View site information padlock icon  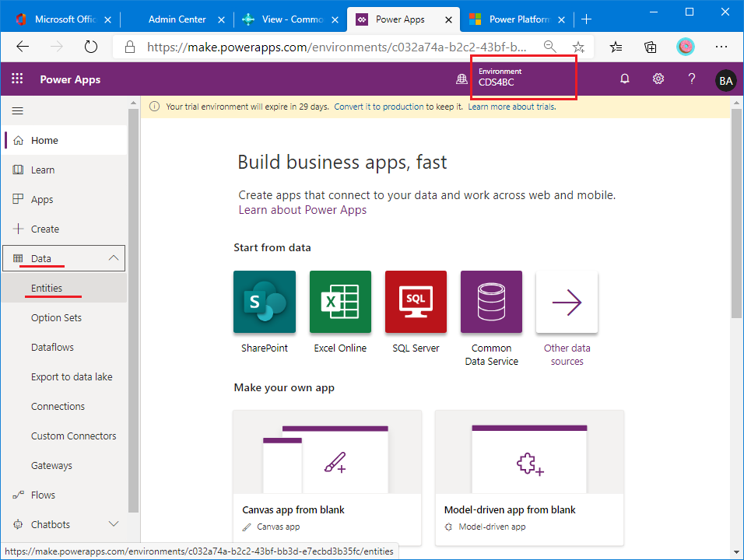click(x=129, y=47)
